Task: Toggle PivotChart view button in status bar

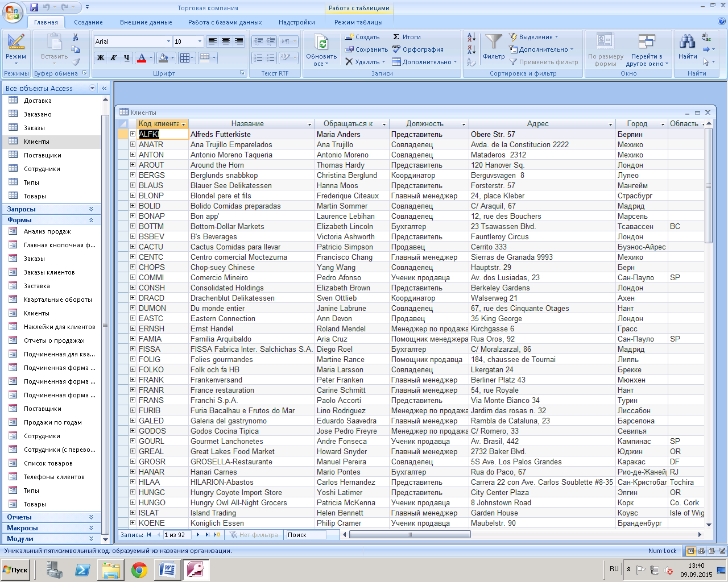Action: 711,551
